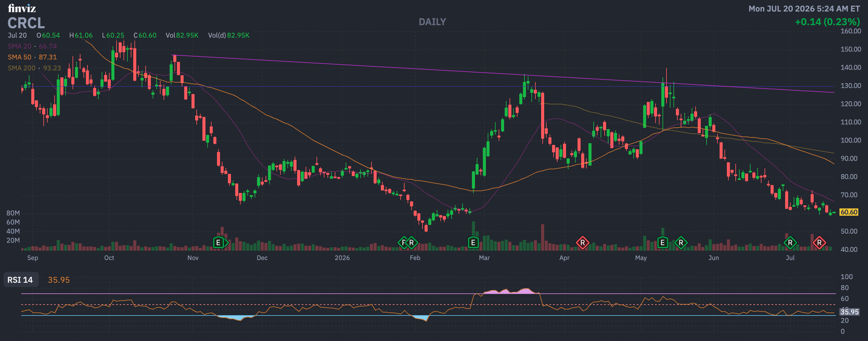Click the Jul label on the time axis
The image size is (868, 341).
click(x=790, y=258)
